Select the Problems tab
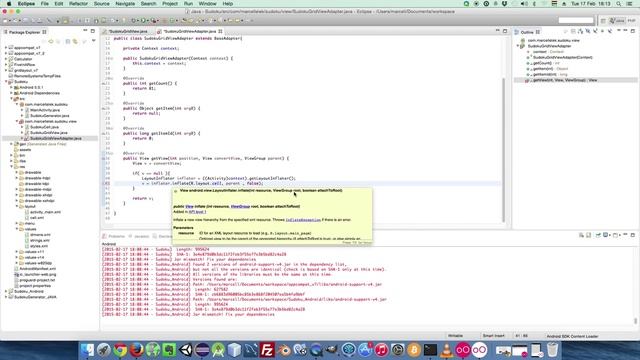 click(116, 236)
